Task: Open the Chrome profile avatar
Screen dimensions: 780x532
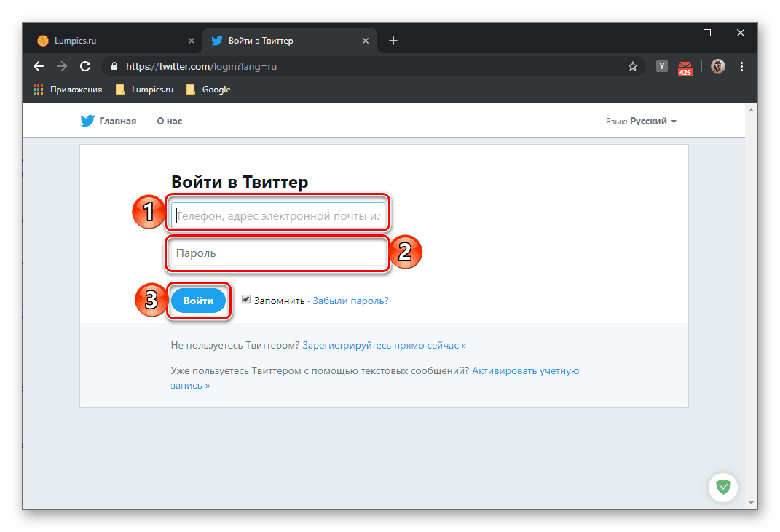Action: pos(718,66)
